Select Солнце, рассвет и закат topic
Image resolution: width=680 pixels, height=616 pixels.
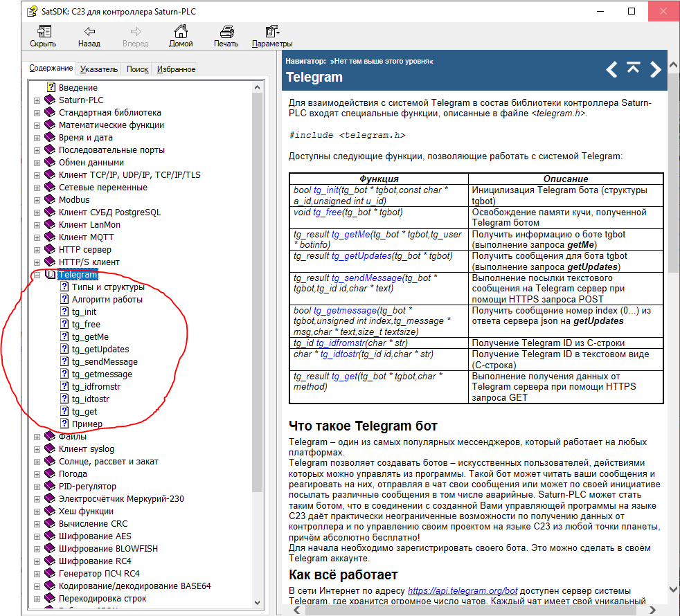pos(109,461)
